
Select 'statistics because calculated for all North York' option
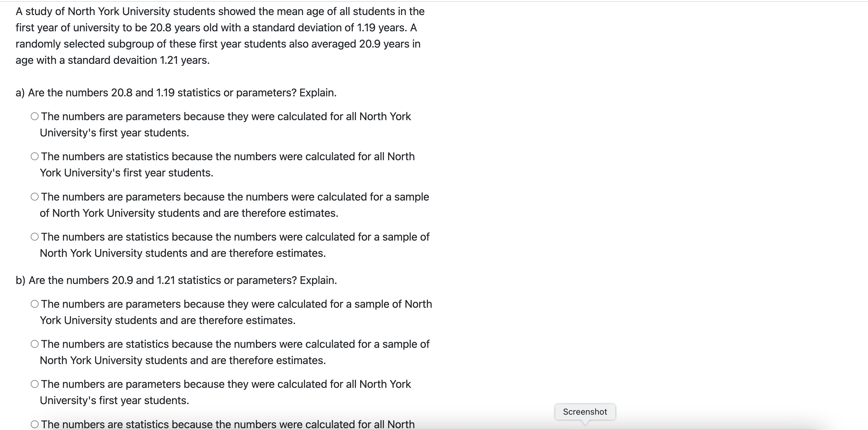[x=35, y=156]
